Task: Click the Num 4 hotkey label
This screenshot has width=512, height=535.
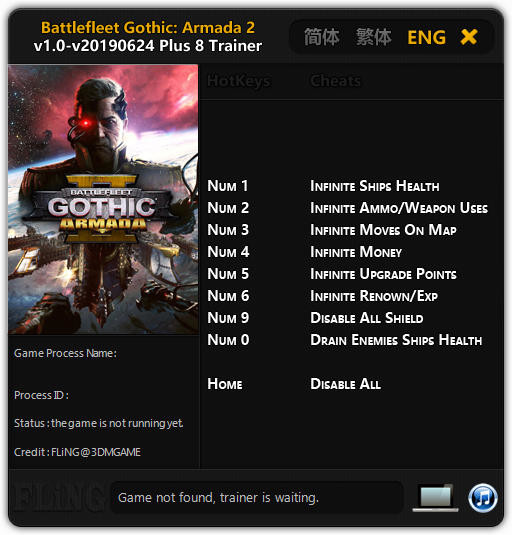Action: 228,252
